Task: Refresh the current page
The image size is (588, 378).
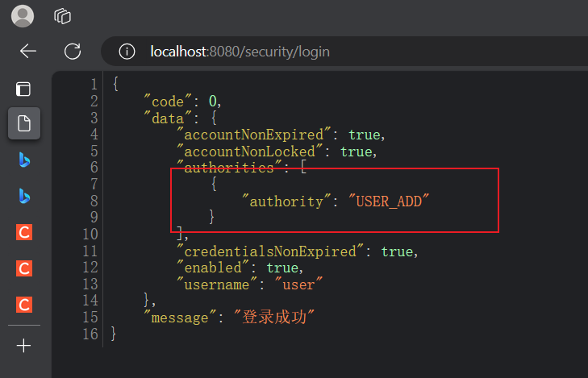Action: 73,52
